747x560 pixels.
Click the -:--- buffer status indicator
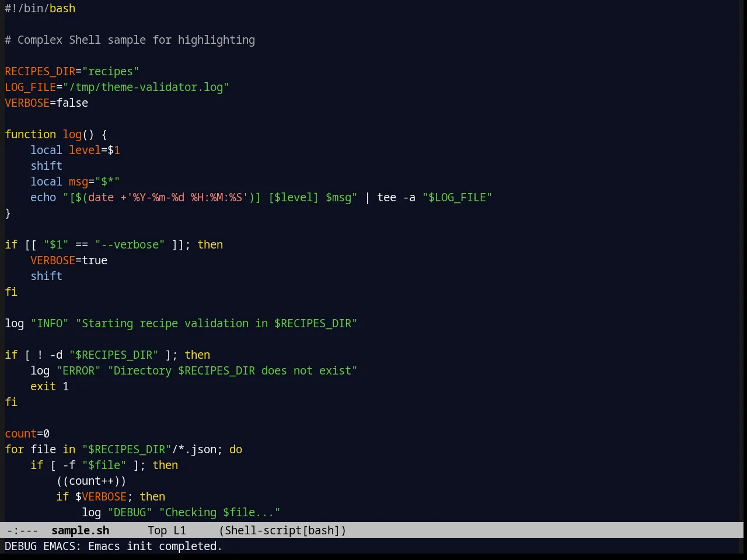23,530
